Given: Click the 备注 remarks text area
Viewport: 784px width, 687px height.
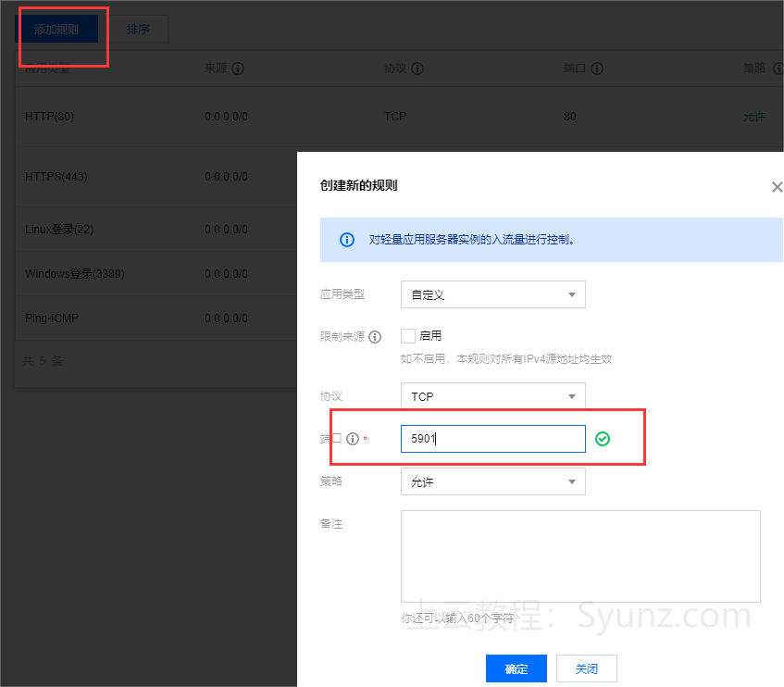Looking at the screenshot, I should [580, 556].
